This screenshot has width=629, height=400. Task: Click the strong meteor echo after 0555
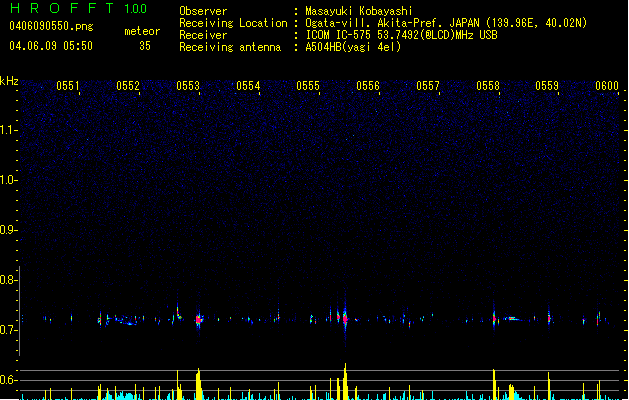point(345,319)
